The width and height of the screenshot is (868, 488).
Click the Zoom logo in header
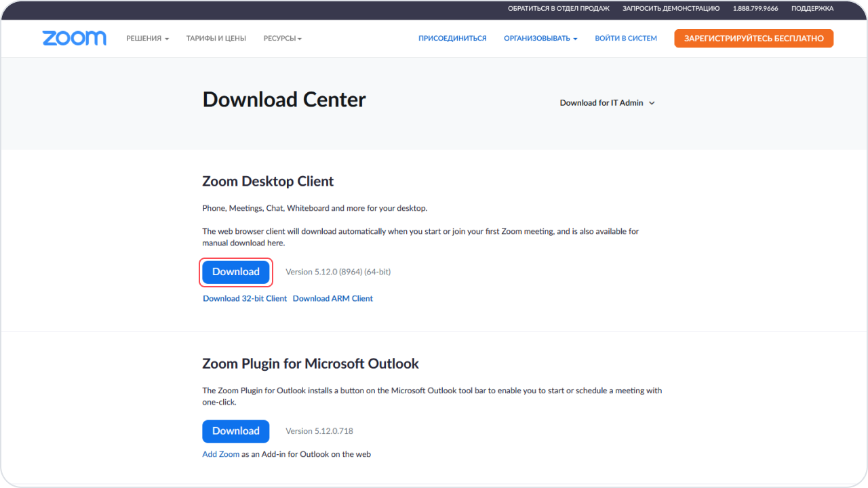pyautogui.click(x=74, y=39)
